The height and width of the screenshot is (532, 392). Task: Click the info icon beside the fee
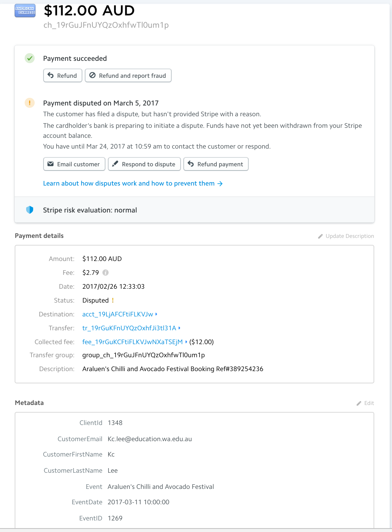[106, 273]
